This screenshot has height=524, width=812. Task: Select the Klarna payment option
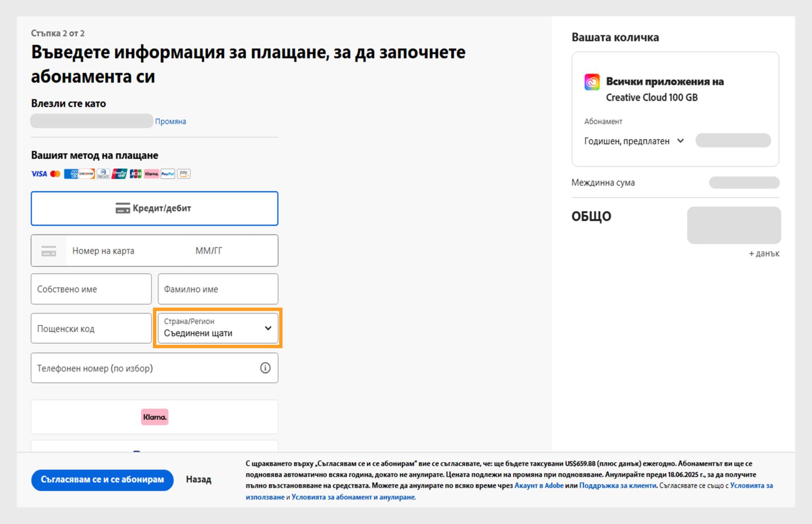tap(154, 417)
